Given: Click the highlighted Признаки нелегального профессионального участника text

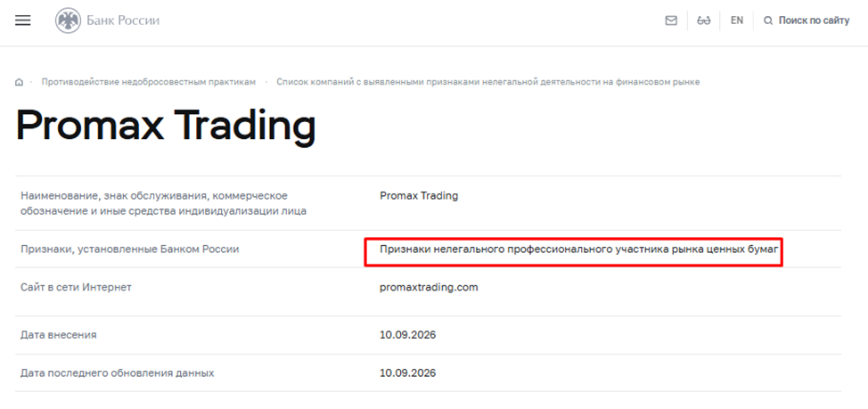Looking at the screenshot, I should coord(579,249).
